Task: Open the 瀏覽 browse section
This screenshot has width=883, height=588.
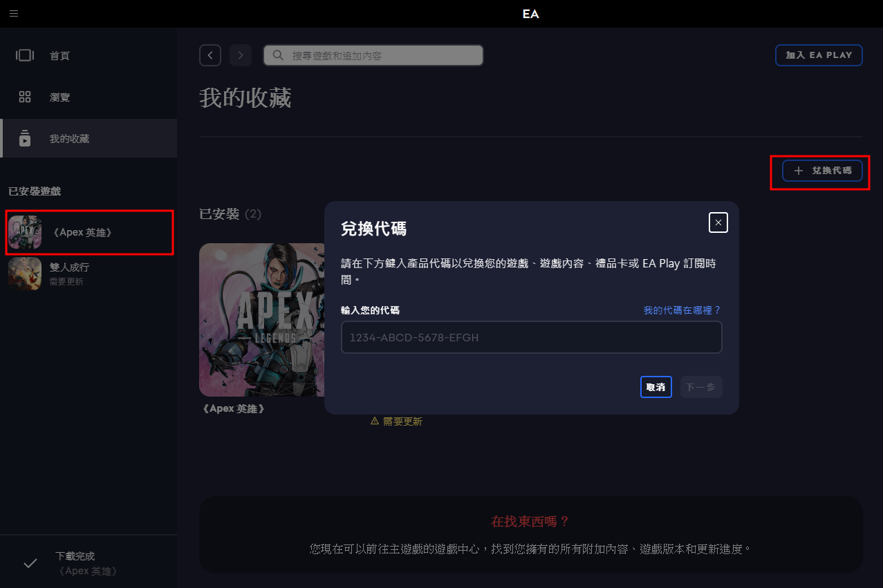Action: 89,97
